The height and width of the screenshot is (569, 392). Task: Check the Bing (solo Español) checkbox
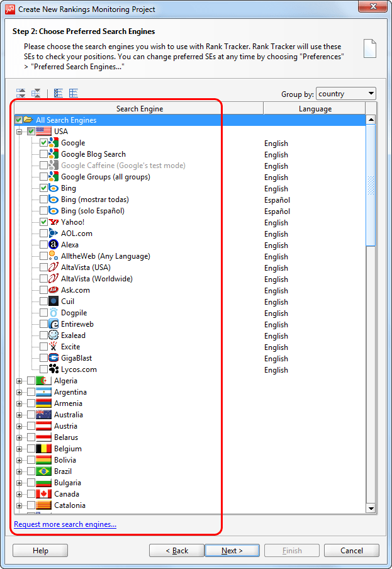43,210
